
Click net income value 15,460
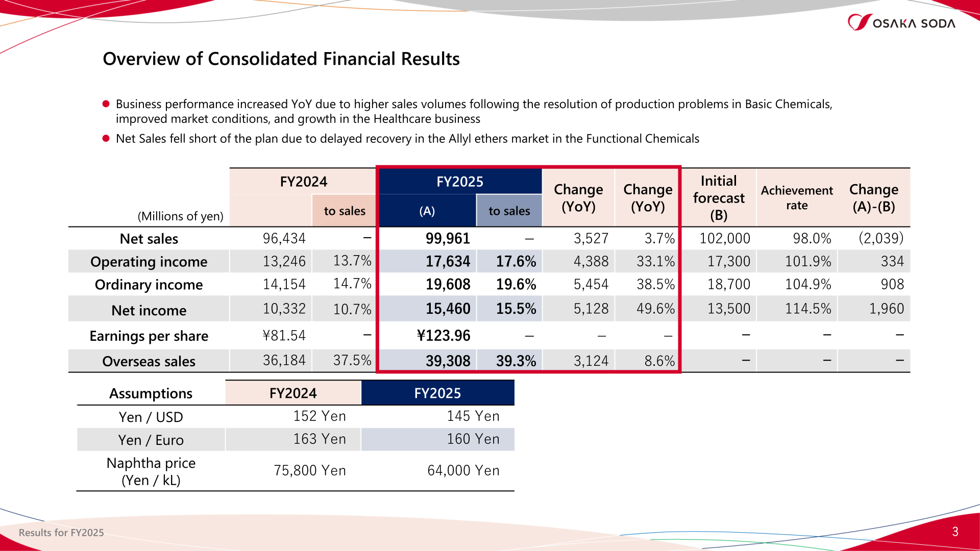pyautogui.click(x=448, y=309)
